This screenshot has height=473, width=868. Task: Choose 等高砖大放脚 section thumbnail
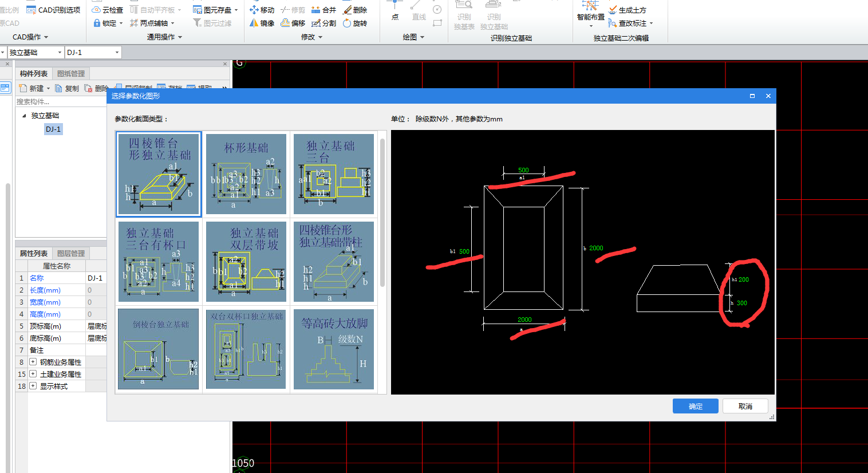click(x=334, y=349)
